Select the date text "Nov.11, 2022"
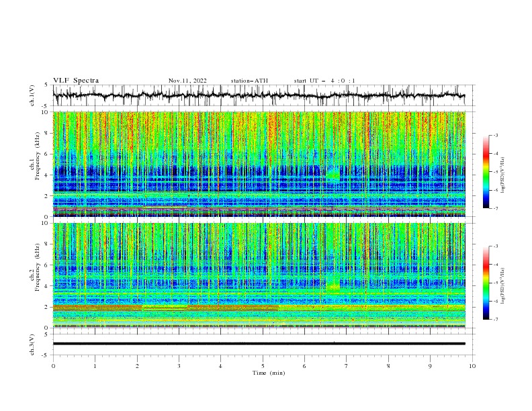The image size is (532, 411). point(187,81)
